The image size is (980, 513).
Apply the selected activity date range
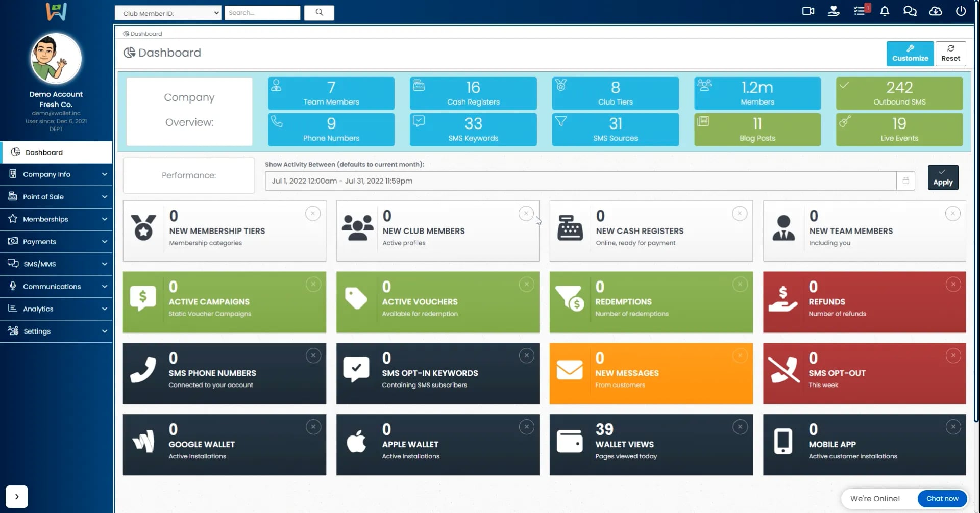(943, 177)
